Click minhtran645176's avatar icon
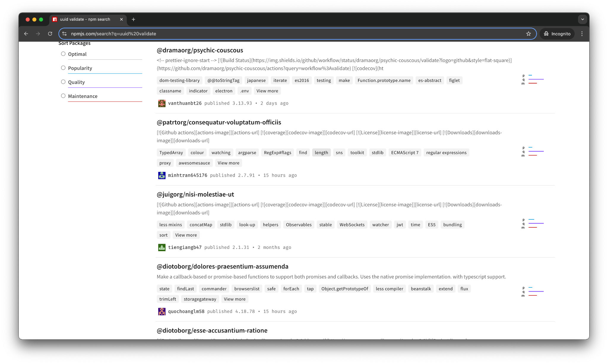Viewport: 608px width, 364px height. click(162, 175)
